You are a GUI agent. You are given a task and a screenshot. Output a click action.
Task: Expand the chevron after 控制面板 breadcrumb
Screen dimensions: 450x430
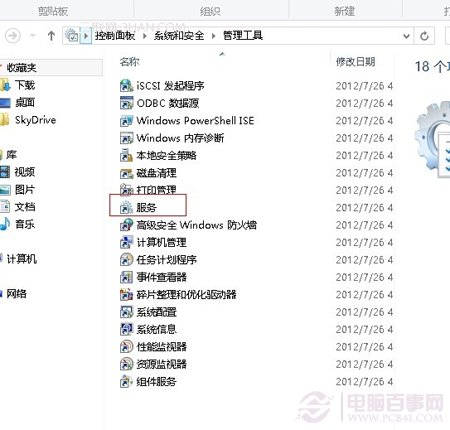144,36
